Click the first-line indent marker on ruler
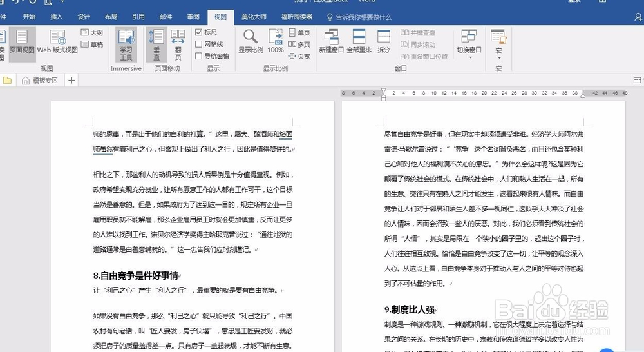The height and width of the screenshot is (352, 644). [x=384, y=90]
